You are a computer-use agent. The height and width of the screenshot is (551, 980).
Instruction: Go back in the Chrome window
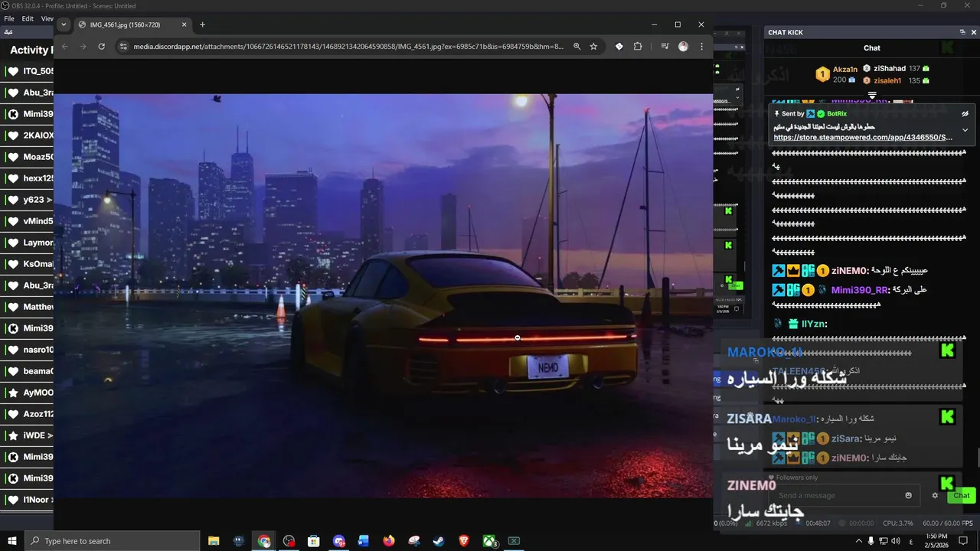[x=64, y=47]
